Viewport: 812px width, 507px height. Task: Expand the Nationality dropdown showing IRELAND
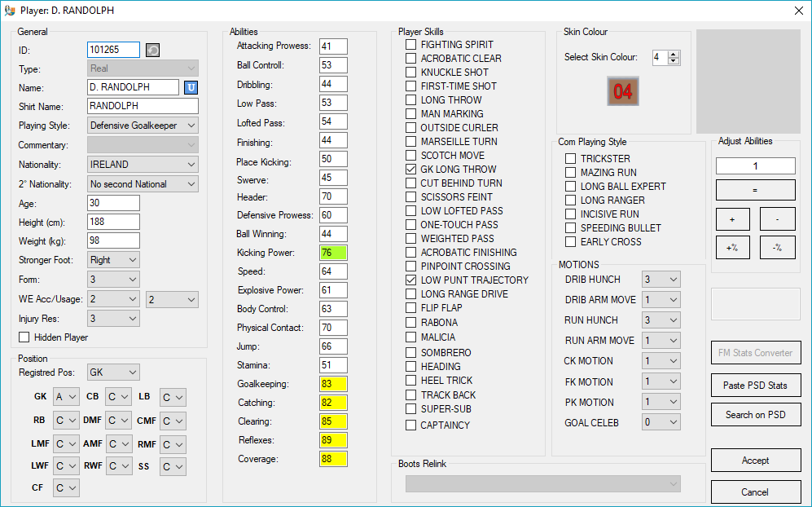coord(143,165)
